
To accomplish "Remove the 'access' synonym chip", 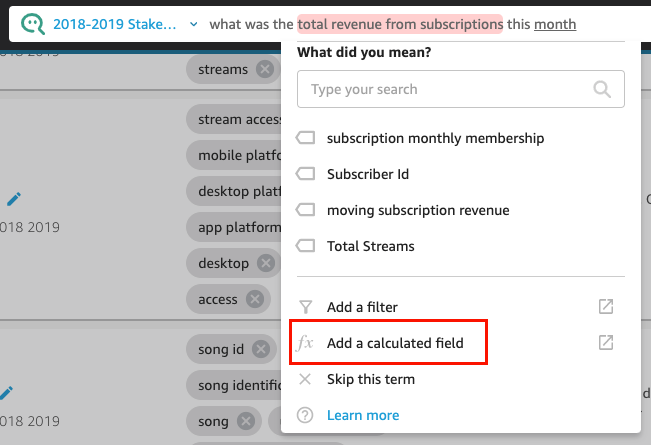I will 255,299.
